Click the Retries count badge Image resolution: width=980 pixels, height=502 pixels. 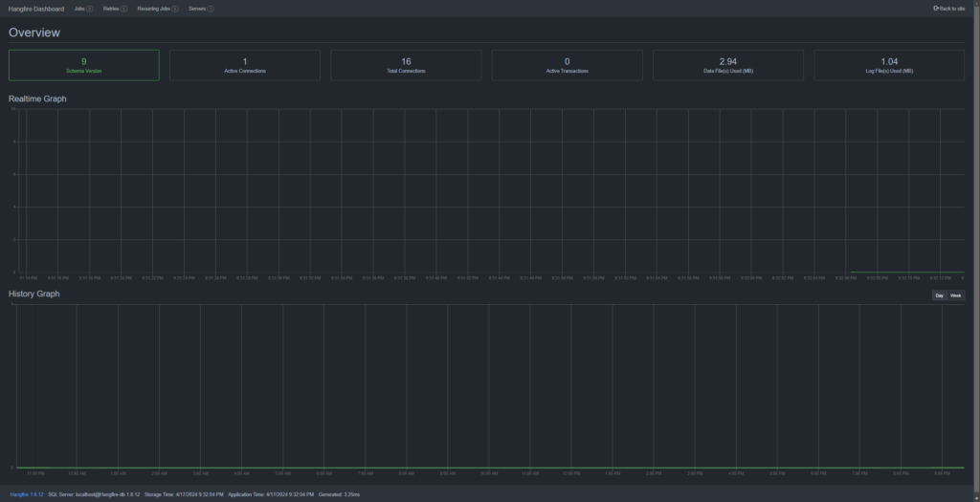point(123,9)
